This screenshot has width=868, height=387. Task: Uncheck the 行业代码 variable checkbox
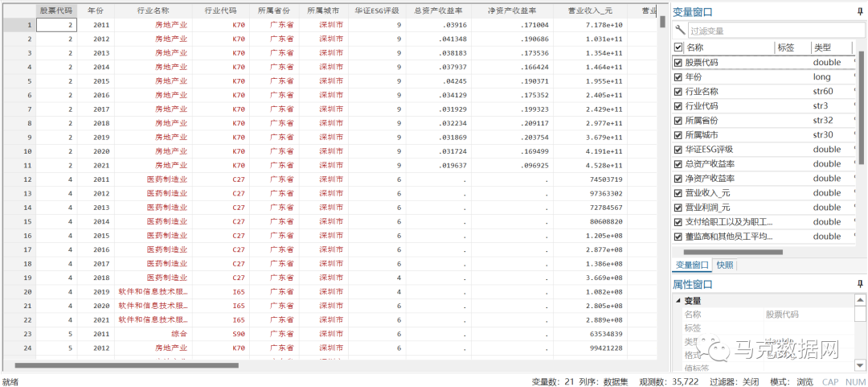point(678,106)
